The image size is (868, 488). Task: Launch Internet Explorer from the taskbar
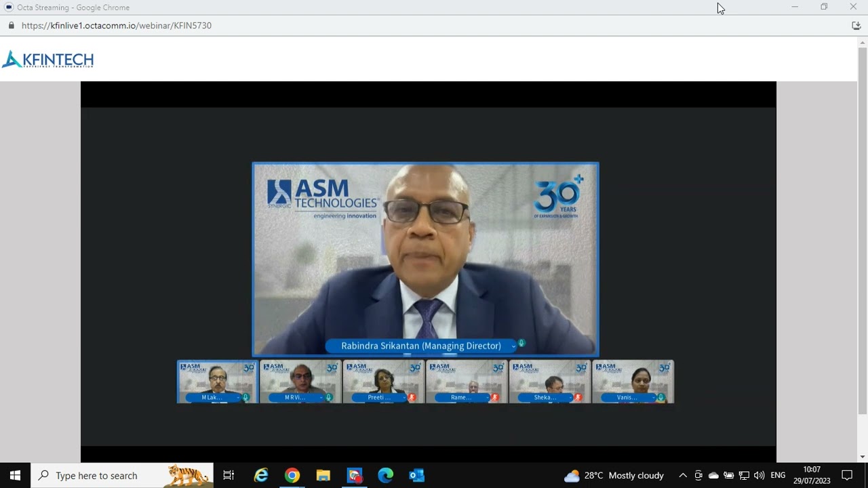click(260, 475)
